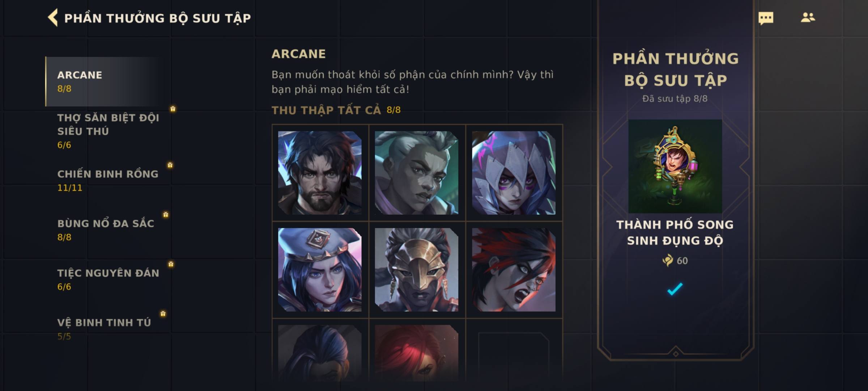Click gift icon beside Thợ Săn Biệt Đội Siêu Thú
868x391 pixels.
173,109
